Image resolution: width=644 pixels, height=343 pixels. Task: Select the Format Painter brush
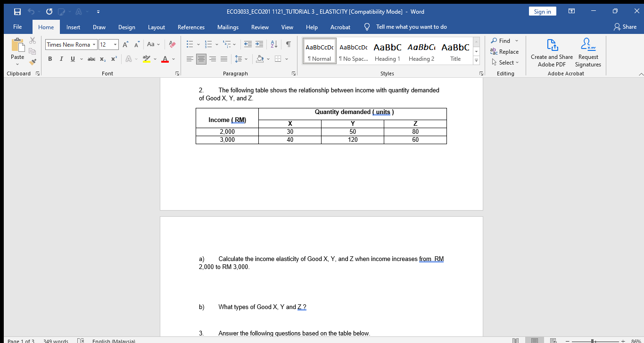coord(33,61)
